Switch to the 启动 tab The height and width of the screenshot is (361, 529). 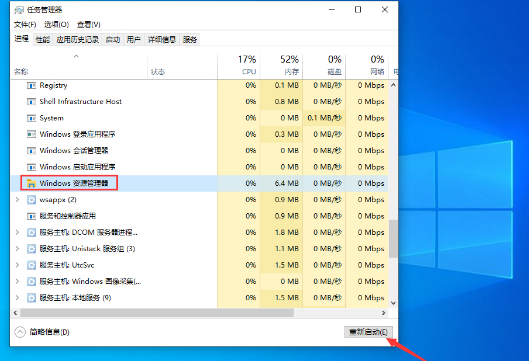[113, 40]
